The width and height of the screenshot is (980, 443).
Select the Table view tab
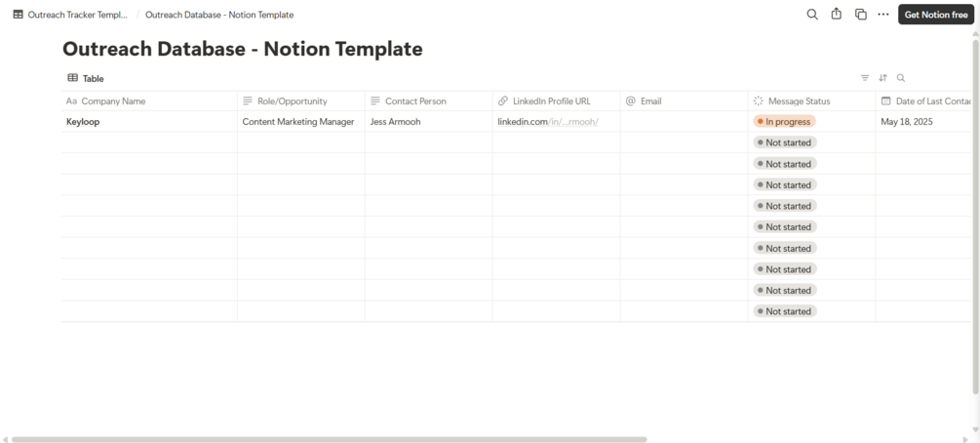(86, 78)
